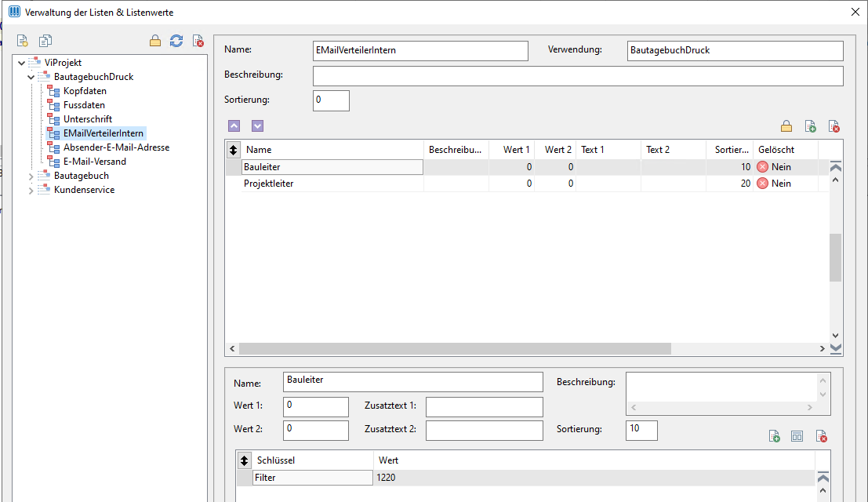Select the Projektleiter row name cell
The width and height of the screenshot is (868, 502).
click(332, 184)
